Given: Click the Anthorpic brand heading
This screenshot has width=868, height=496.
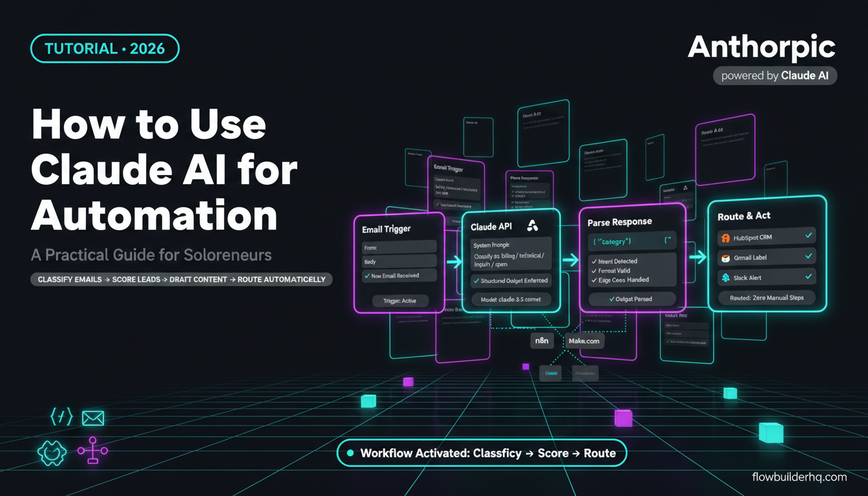Looking at the screenshot, I should point(762,48).
